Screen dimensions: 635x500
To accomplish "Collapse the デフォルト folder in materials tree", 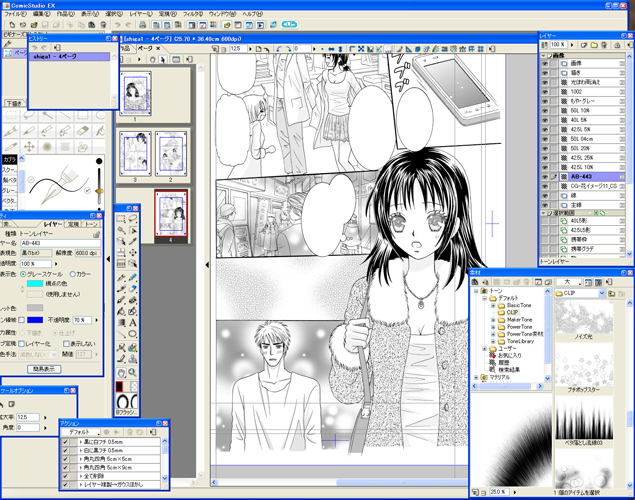I will click(x=485, y=298).
